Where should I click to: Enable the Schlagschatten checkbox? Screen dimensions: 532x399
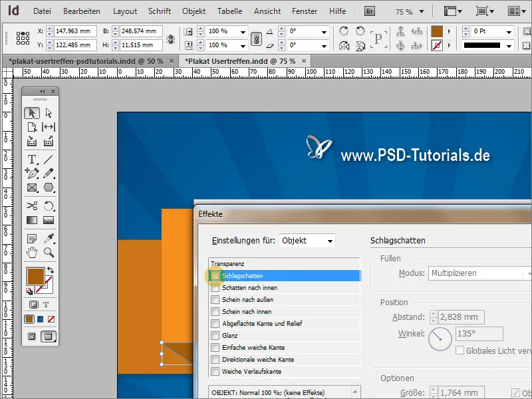tap(215, 275)
